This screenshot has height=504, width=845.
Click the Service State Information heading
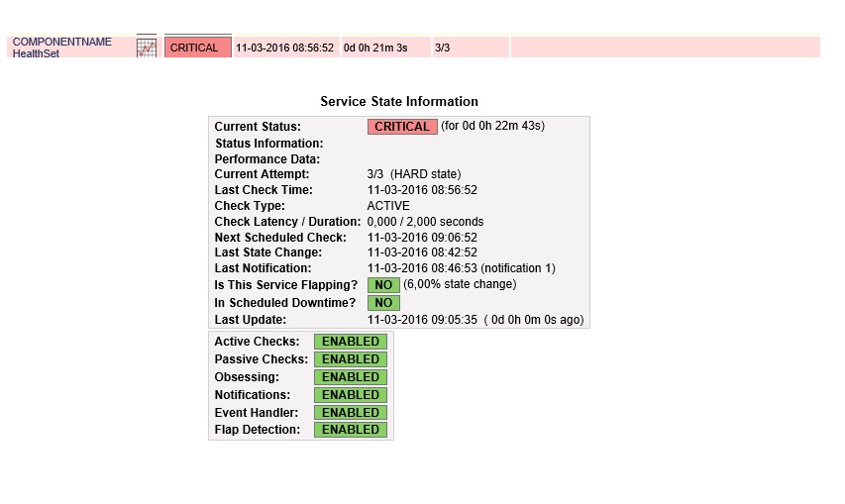click(399, 102)
